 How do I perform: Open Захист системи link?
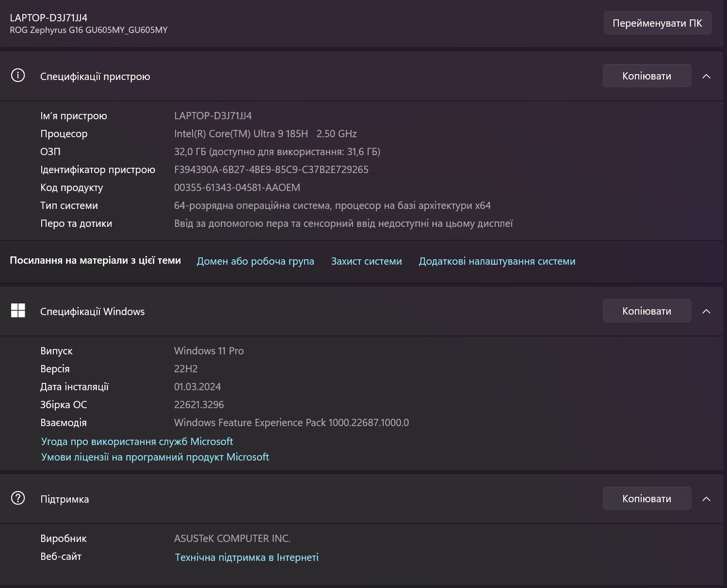pos(366,261)
